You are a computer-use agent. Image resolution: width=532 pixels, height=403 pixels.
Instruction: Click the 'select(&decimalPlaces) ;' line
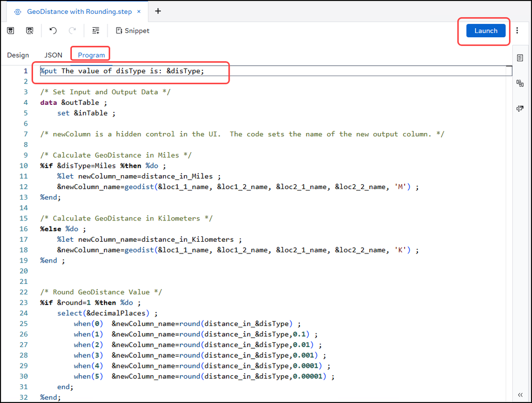click(x=107, y=313)
